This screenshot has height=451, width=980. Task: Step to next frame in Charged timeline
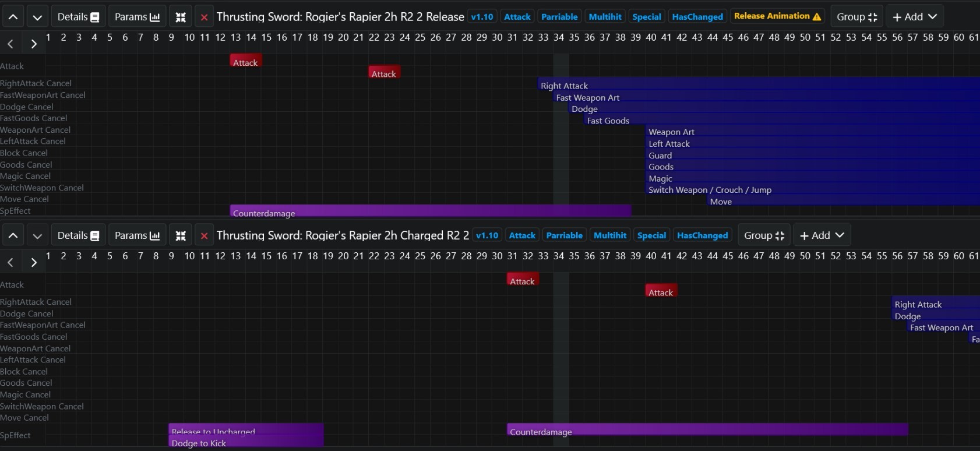pos(34,262)
